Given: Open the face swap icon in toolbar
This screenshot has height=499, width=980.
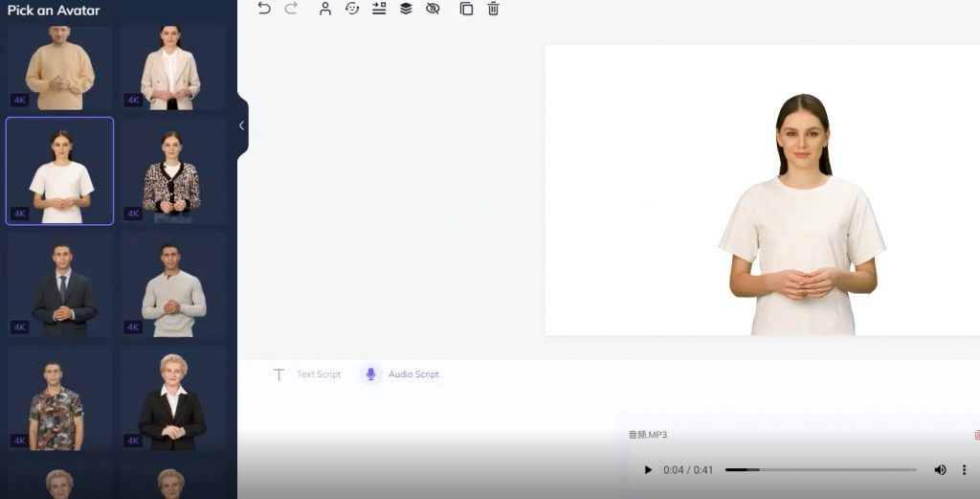Looking at the screenshot, I should point(352,9).
